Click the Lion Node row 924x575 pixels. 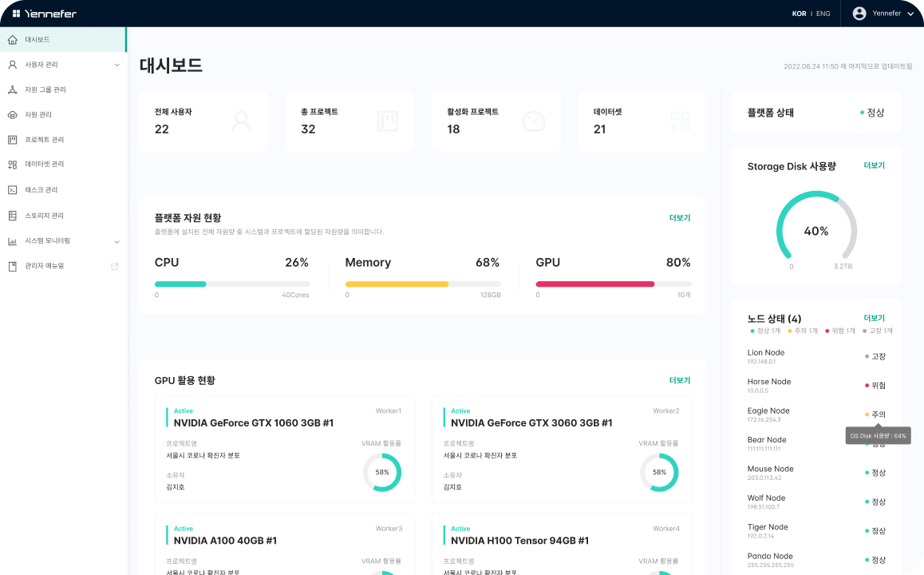(x=816, y=356)
